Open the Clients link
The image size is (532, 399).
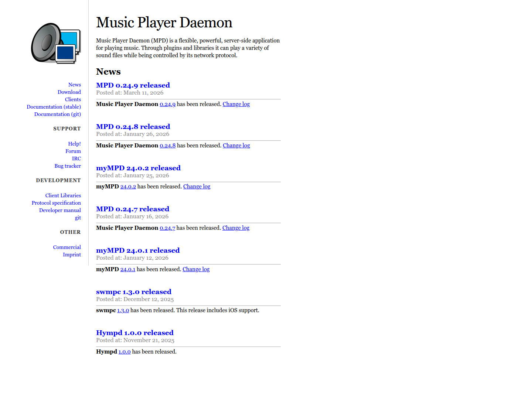coord(73,99)
